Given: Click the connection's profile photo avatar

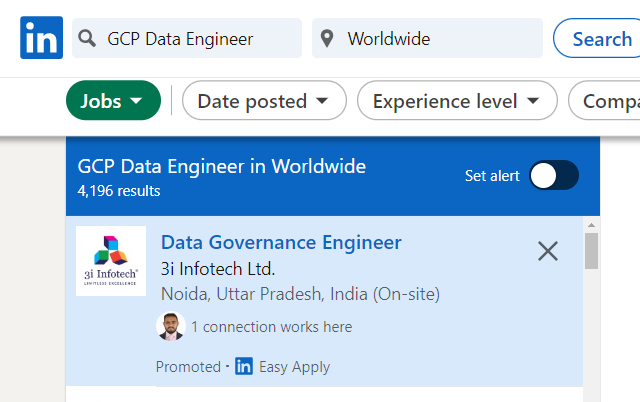Looking at the screenshot, I should 171,326.
